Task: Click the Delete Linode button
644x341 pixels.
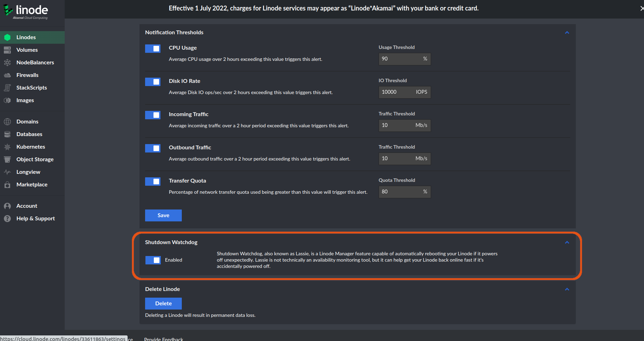Action: [163, 304]
